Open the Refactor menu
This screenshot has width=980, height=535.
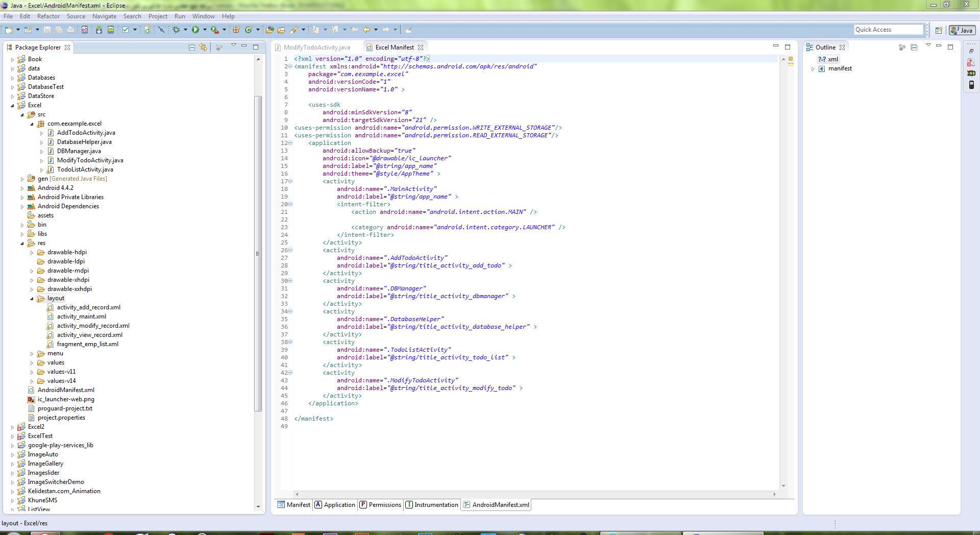pyautogui.click(x=48, y=16)
